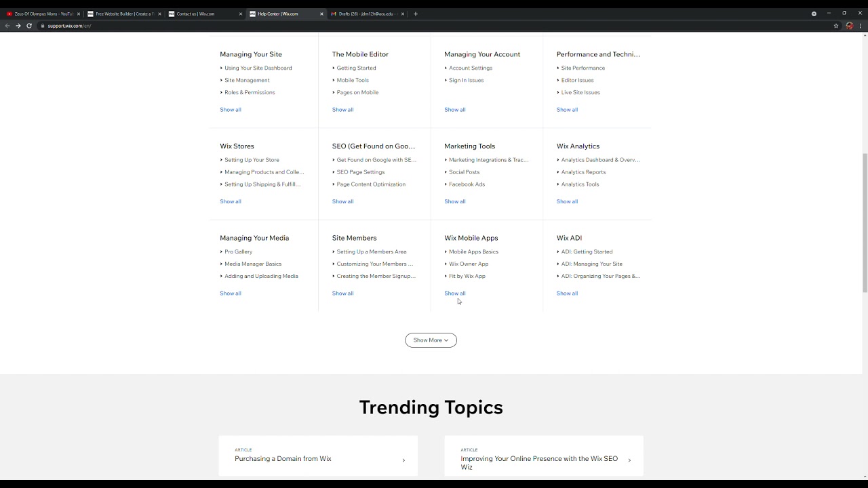Open Site Management topic
The image size is (868, 488).
click(x=247, y=80)
